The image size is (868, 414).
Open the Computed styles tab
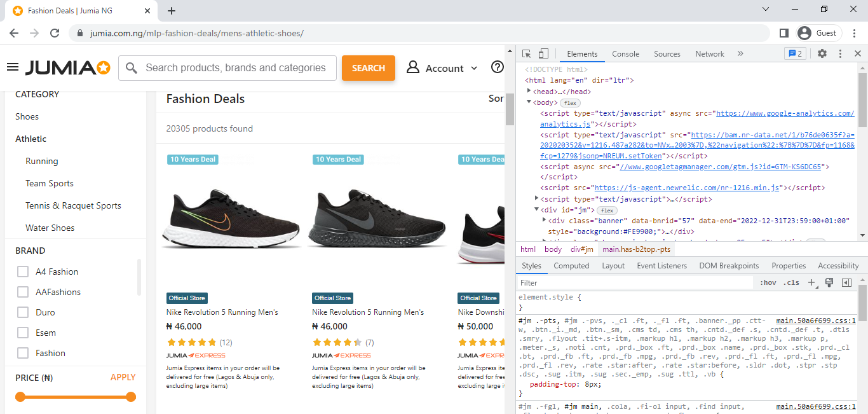pyautogui.click(x=571, y=266)
